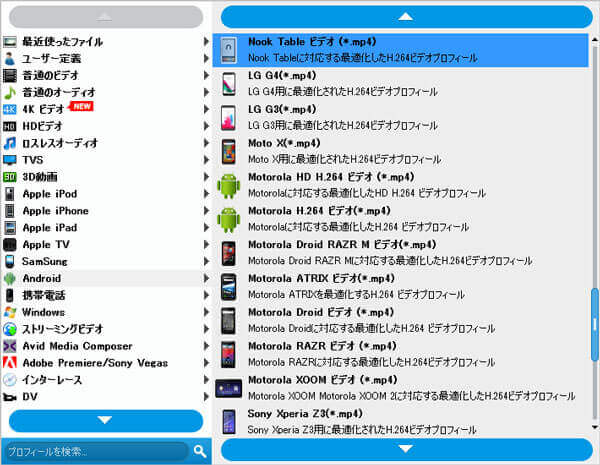
Task: Open the SamSung category
Action: tap(106, 261)
